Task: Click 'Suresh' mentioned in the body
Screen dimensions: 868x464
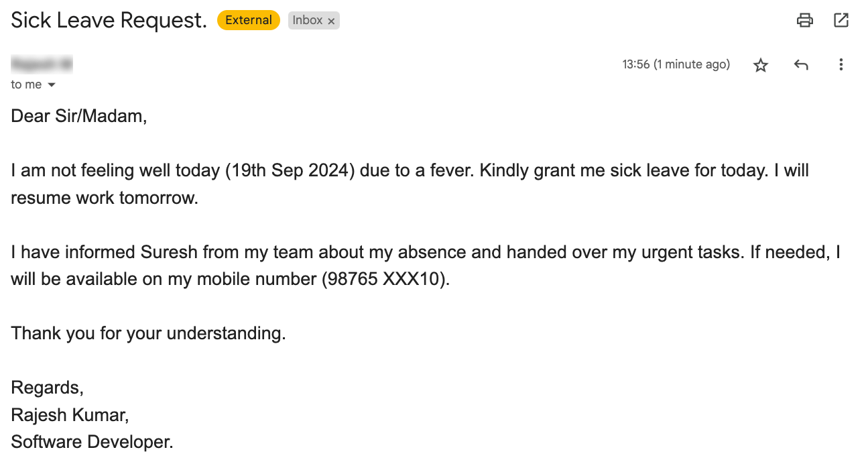Action: [x=169, y=252]
